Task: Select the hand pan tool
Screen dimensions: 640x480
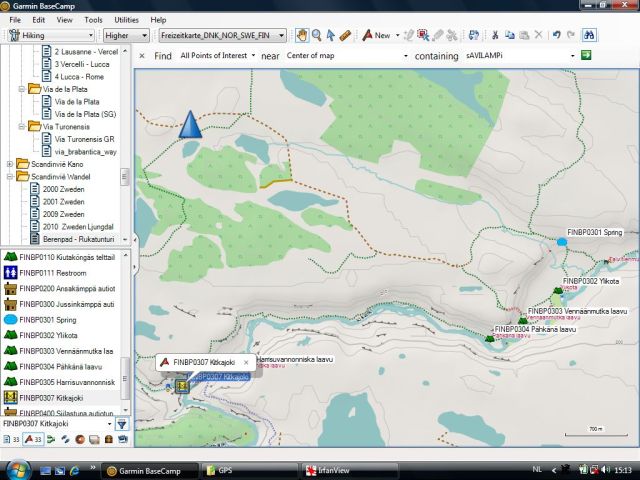Action: pyautogui.click(x=303, y=35)
